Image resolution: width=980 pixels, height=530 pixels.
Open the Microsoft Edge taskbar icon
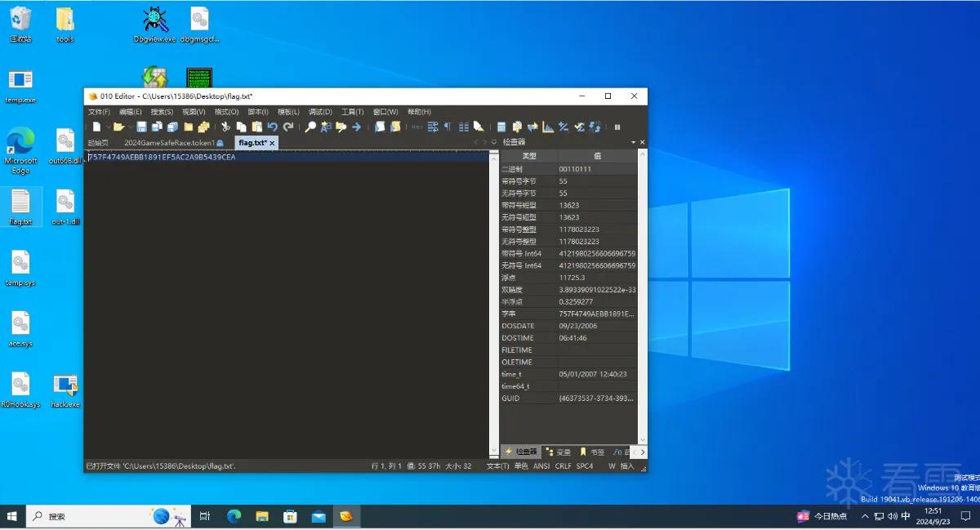click(x=234, y=516)
